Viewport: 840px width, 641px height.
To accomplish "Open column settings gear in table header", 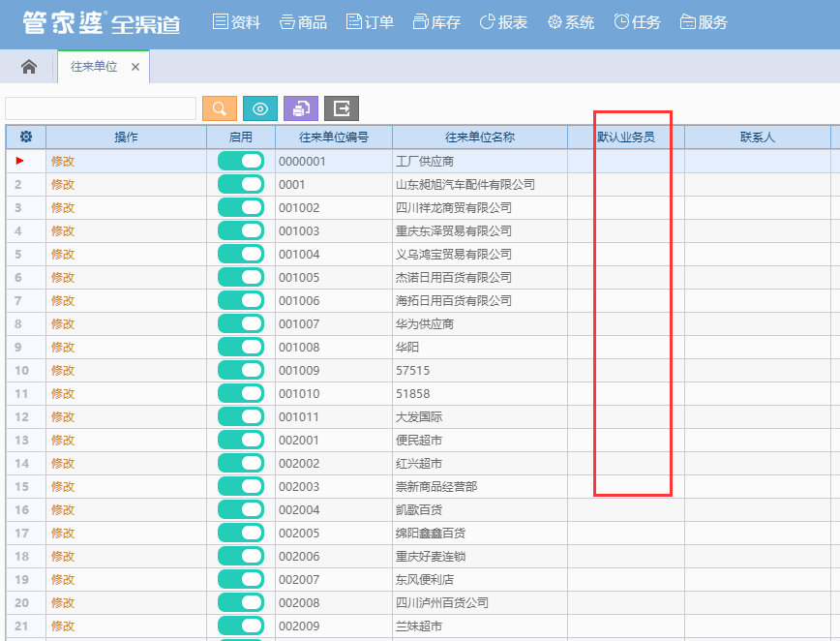I will [26, 137].
